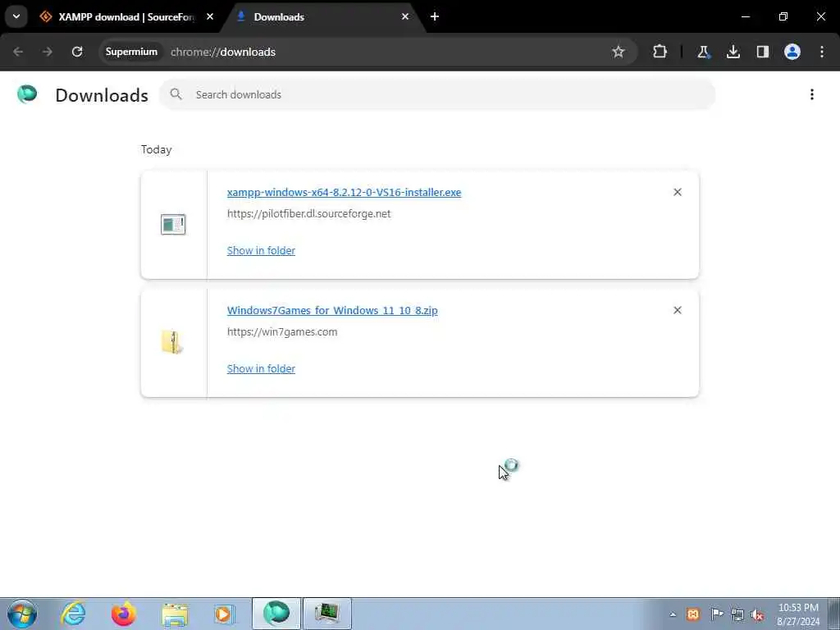840x630 pixels.
Task: Restore down the browser window
Action: [783, 16]
